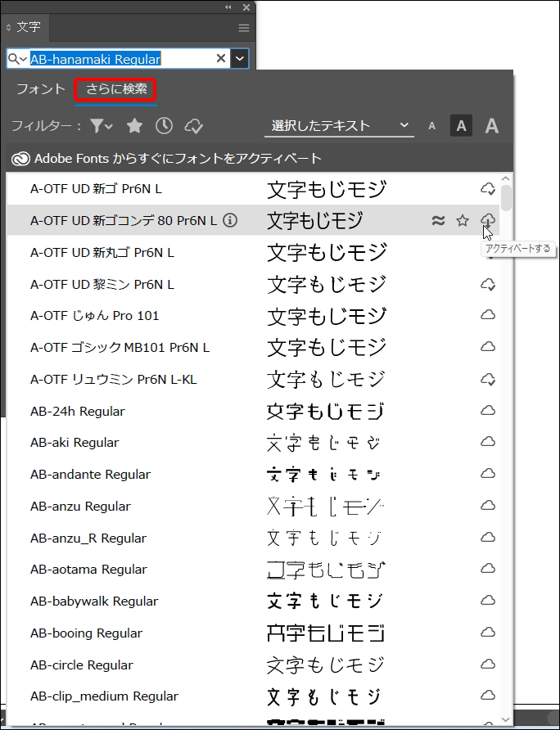This screenshot has height=730, width=560.
Task: Toggle the recently added clock filter
Action: point(164,125)
